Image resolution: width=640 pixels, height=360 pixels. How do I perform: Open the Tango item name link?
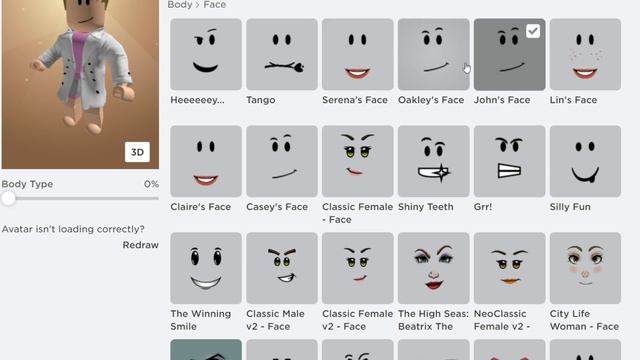(260, 100)
